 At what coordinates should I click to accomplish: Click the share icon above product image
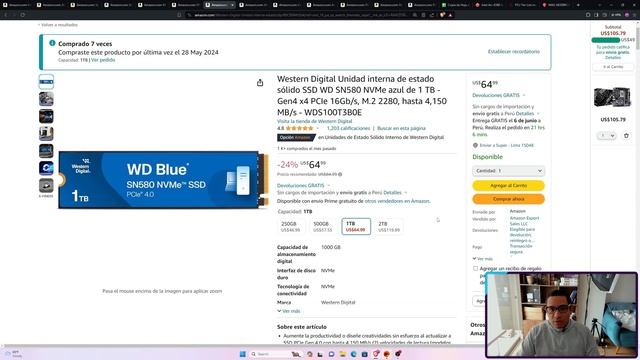pos(260,83)
